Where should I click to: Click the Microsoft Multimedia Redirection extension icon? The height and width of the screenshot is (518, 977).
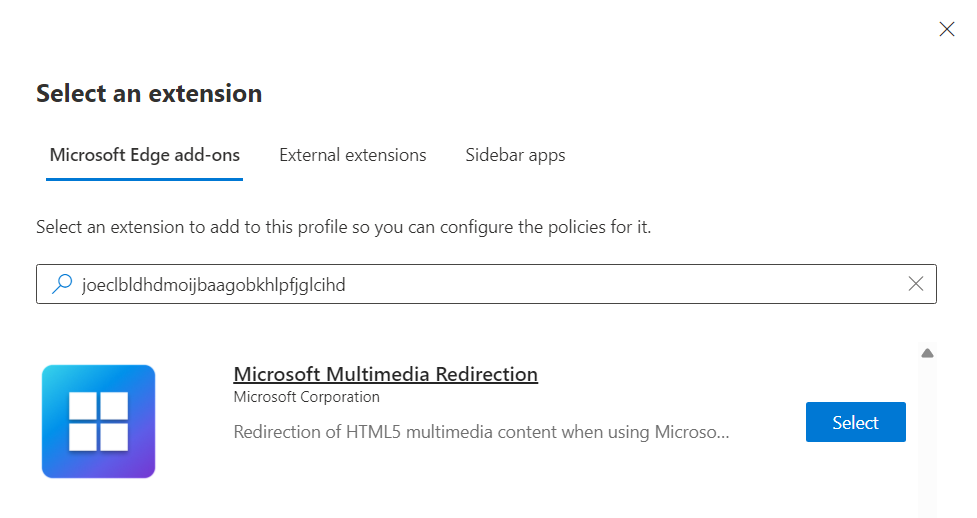[98, 421]
